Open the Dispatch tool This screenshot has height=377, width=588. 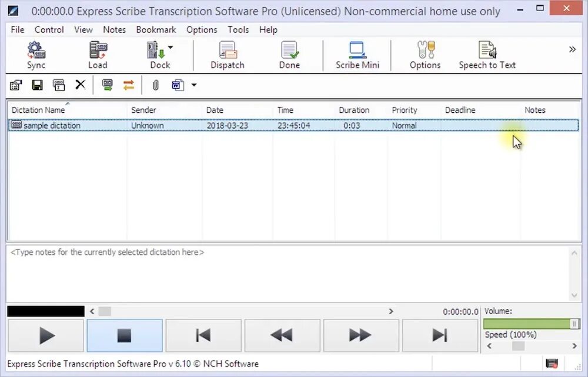click(227, 55)
